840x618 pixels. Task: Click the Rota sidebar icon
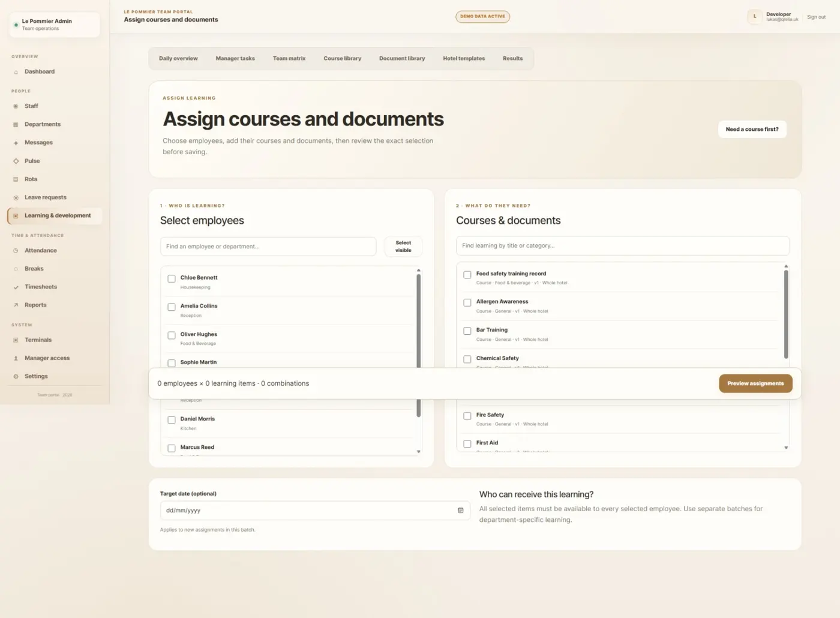[16, 179]
